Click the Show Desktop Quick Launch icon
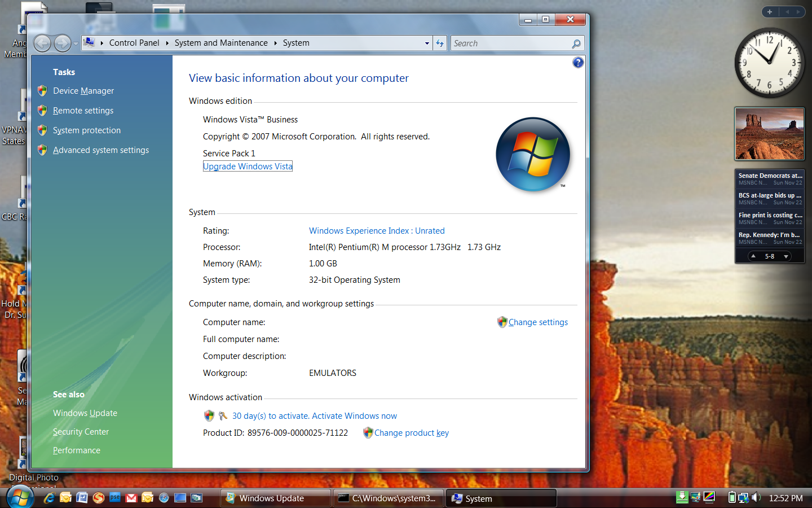This screenshot has height=508, width=812. click(180, 498)
